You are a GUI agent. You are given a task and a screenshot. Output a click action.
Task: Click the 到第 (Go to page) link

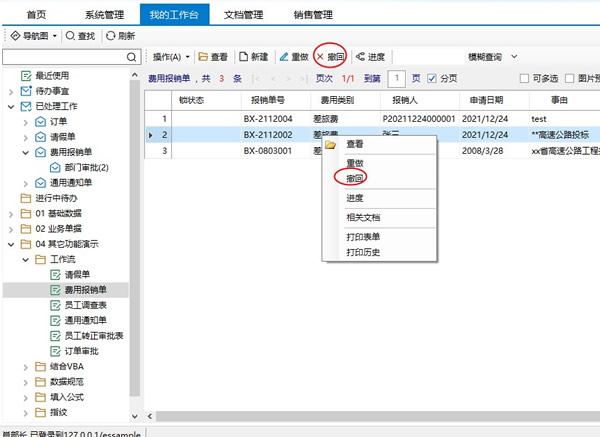point(372,78)
